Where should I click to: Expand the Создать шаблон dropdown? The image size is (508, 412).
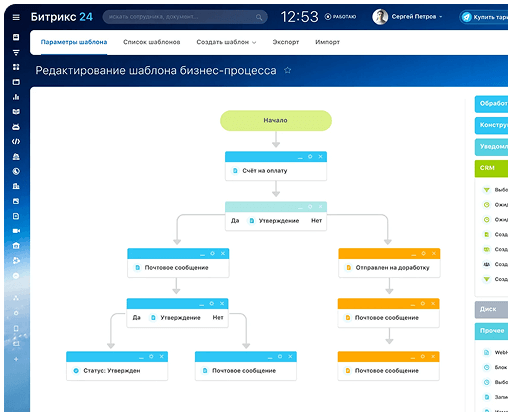coord(226,42)
